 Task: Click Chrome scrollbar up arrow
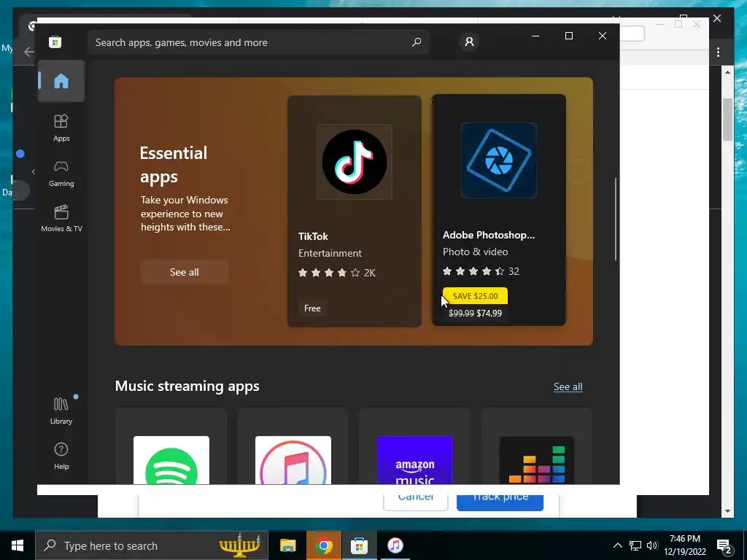point(727,72)
